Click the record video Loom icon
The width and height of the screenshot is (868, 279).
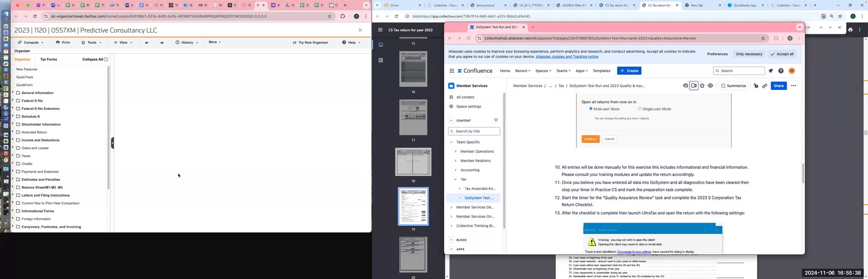coord(694,85)
